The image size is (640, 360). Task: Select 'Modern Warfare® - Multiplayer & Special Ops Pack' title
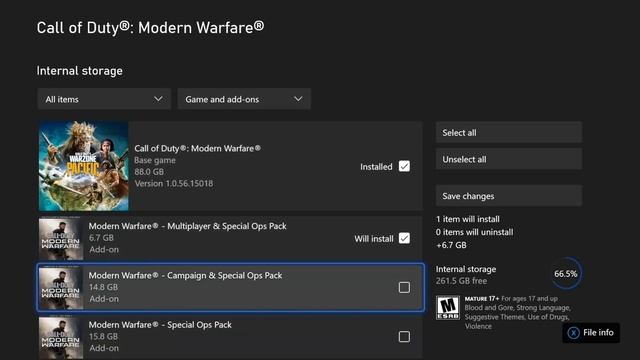[x=187, y=226]
